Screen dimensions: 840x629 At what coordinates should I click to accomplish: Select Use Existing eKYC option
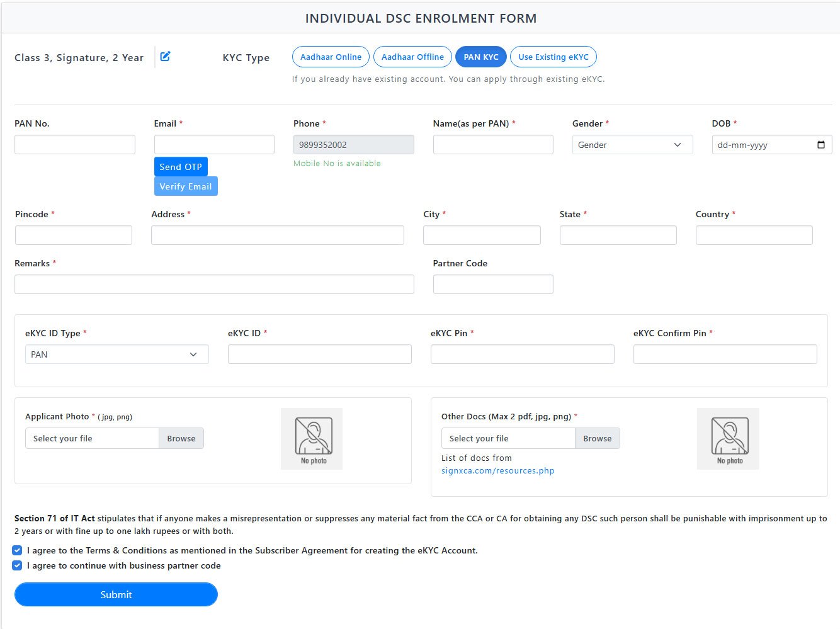[553, 57]
